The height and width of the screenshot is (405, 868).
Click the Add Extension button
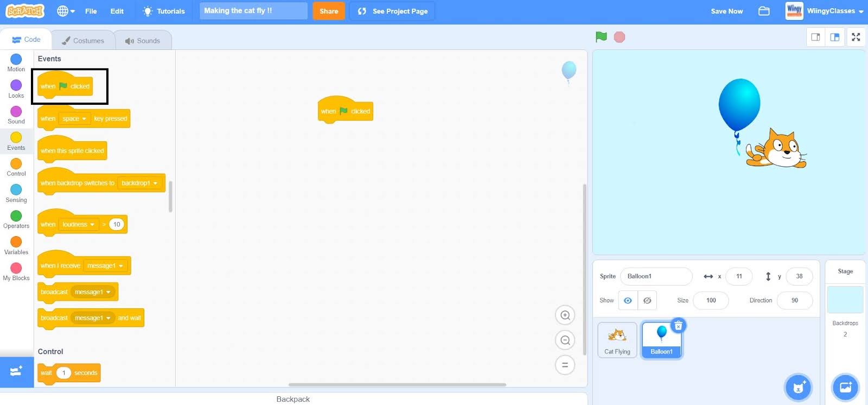[x=16, y=372]
